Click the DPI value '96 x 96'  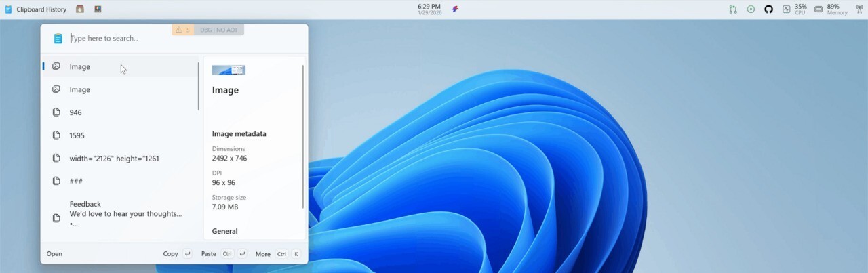point(224,183)
